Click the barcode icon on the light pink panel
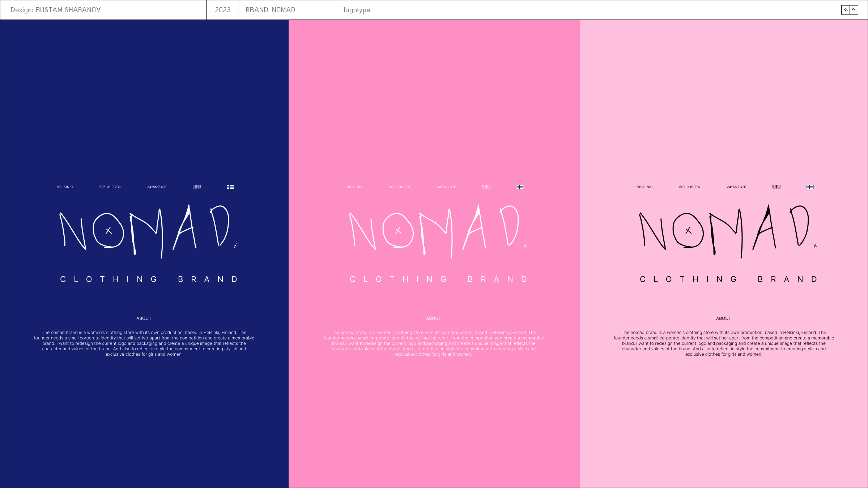Viewport: 868px width, 488px height. tap(776, 187)
